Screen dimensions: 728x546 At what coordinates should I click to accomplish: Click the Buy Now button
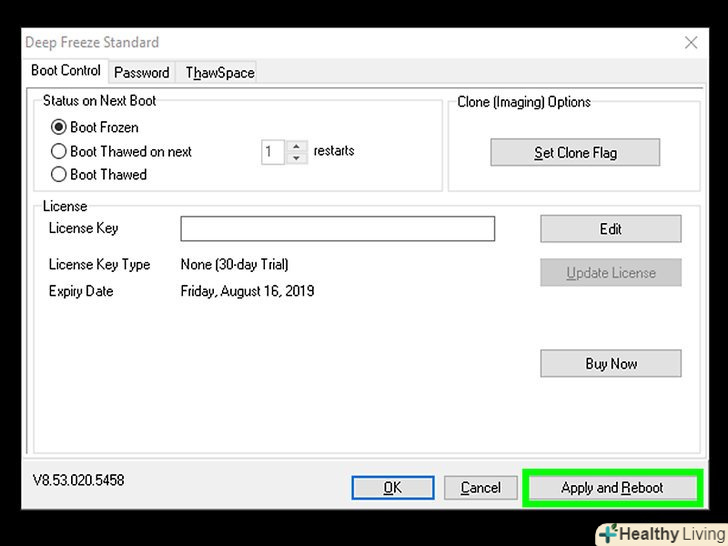(x=611, y=364)
